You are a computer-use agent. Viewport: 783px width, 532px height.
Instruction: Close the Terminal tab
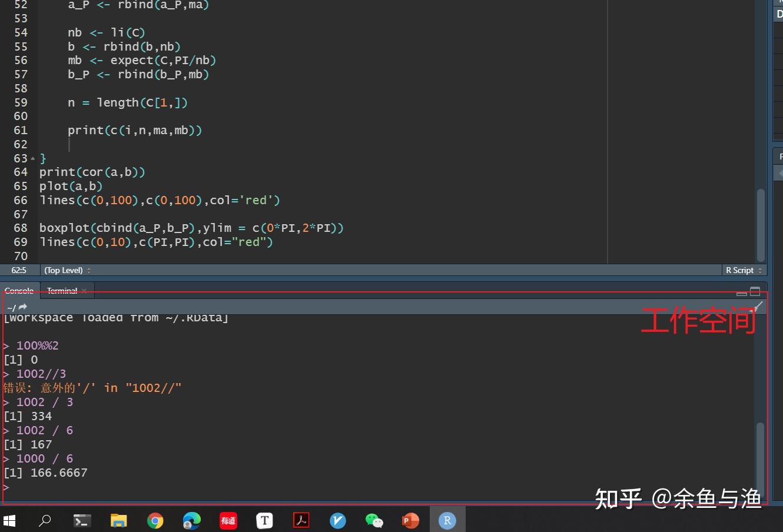(84, 290)
